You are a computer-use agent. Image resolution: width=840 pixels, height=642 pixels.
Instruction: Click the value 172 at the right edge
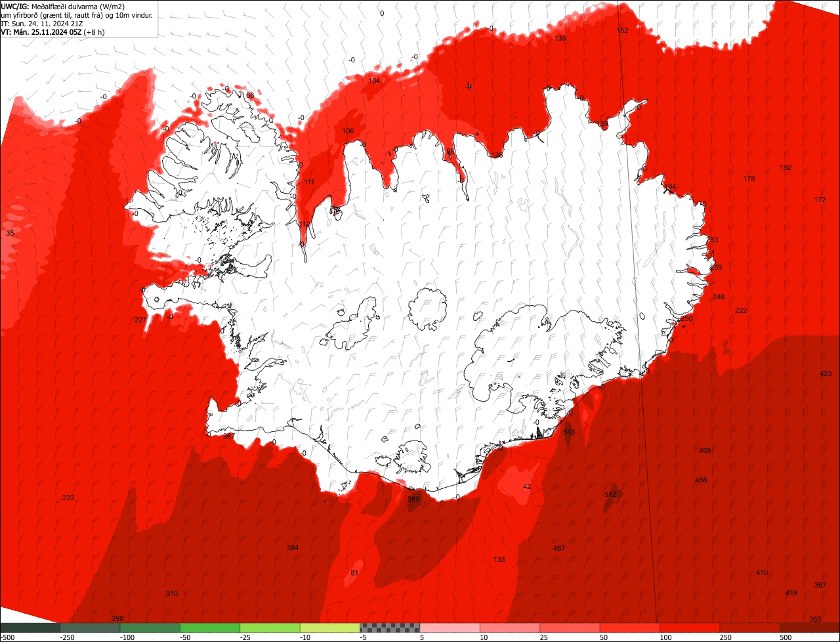tap(820, 200)
